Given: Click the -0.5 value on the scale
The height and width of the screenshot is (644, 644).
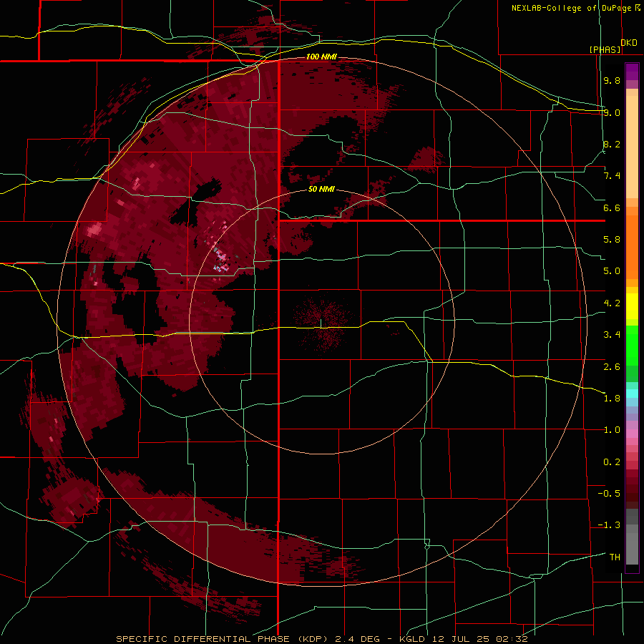Looking at the screenshot, I should click(609, 493).
